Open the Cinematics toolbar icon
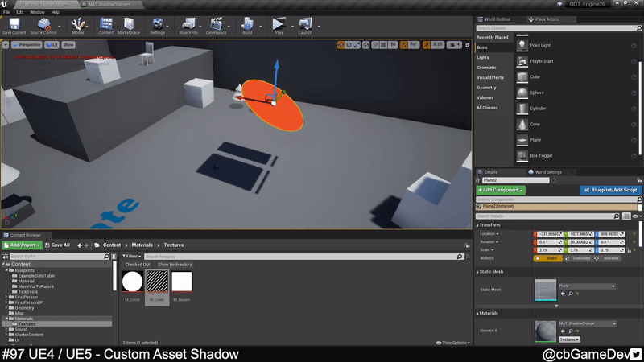The width and height of the screenshot is (644, 362). coord(216,25)
